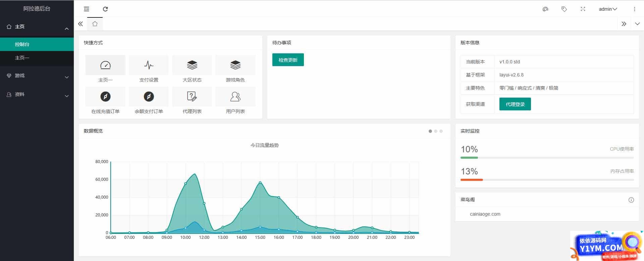Click the diamond icon beside 游戏
The width and height of the screenshot is (644, 261).
[9, 75]
